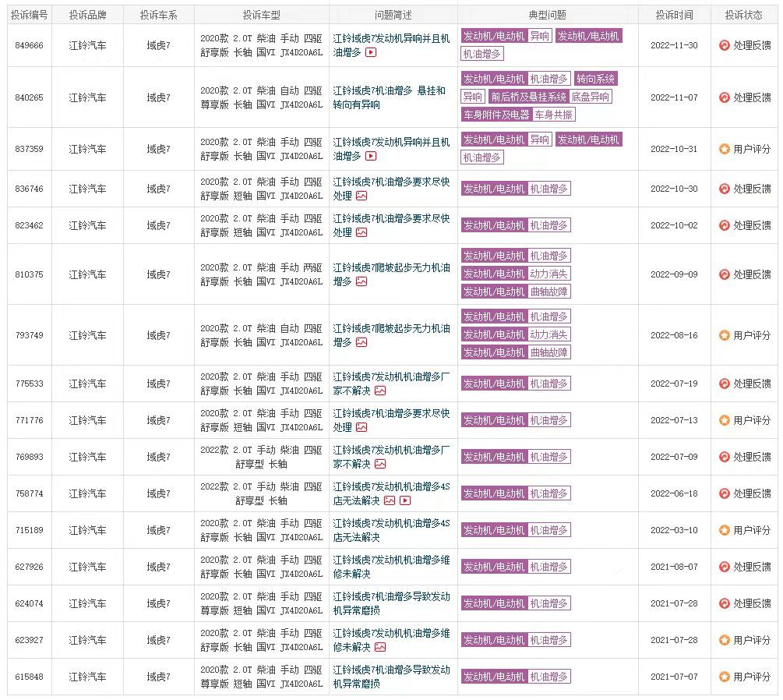This screenshot has width=783, height=700.
Task: Click date 2022-11-07
Action: tap(674, 97)
